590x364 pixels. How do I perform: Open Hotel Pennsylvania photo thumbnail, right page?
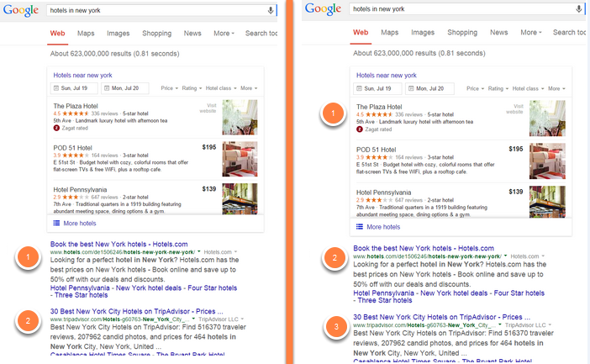(547, 202)
